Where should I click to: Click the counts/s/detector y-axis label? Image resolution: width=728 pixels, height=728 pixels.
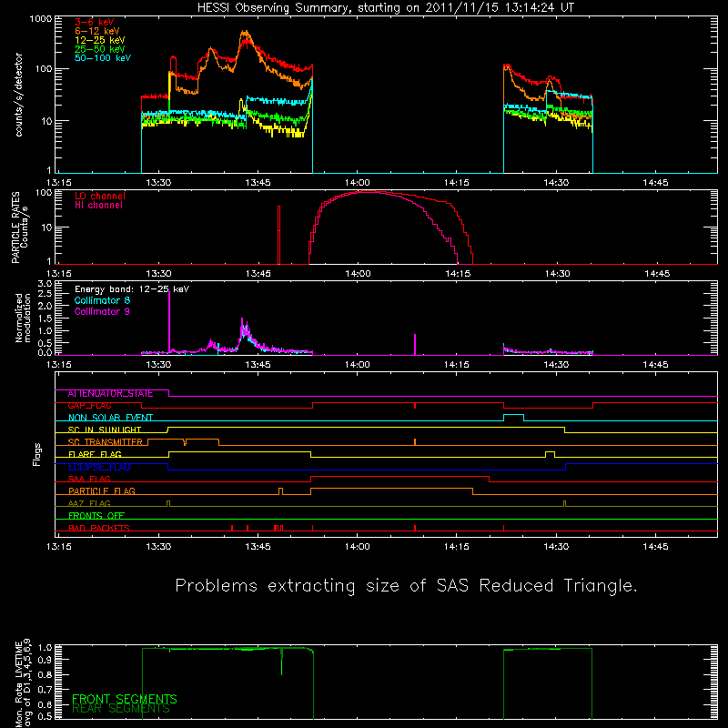19,95
